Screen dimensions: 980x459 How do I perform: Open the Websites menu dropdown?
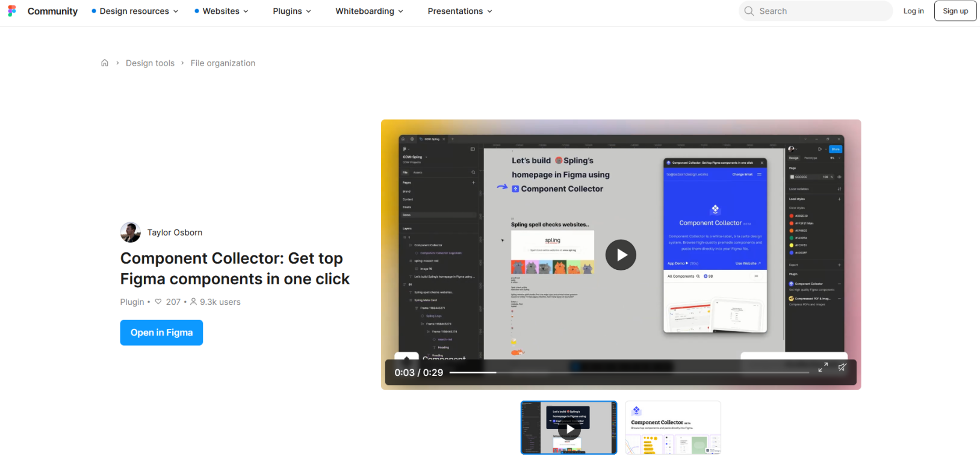pyautogui.click(x=222, y=11)
